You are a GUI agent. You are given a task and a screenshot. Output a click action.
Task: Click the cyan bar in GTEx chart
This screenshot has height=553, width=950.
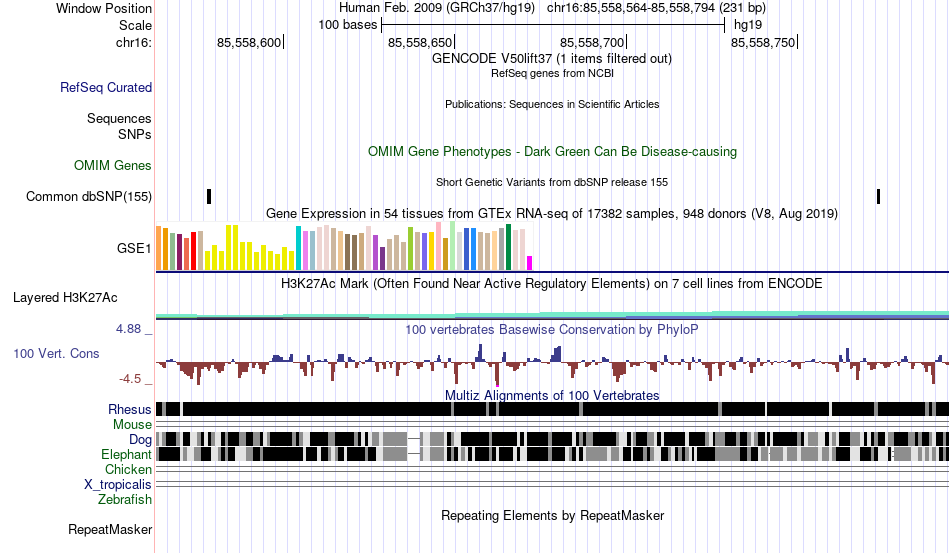point(298,248)
